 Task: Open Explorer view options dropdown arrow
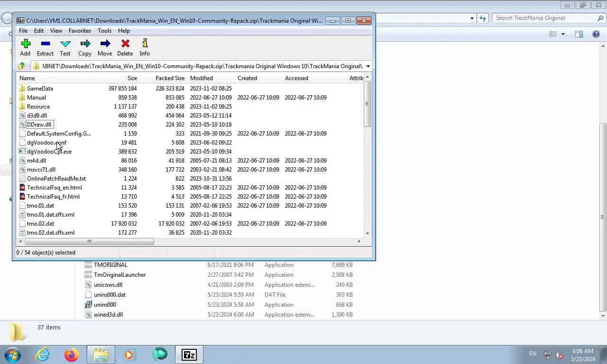click(x=563, y=34)
